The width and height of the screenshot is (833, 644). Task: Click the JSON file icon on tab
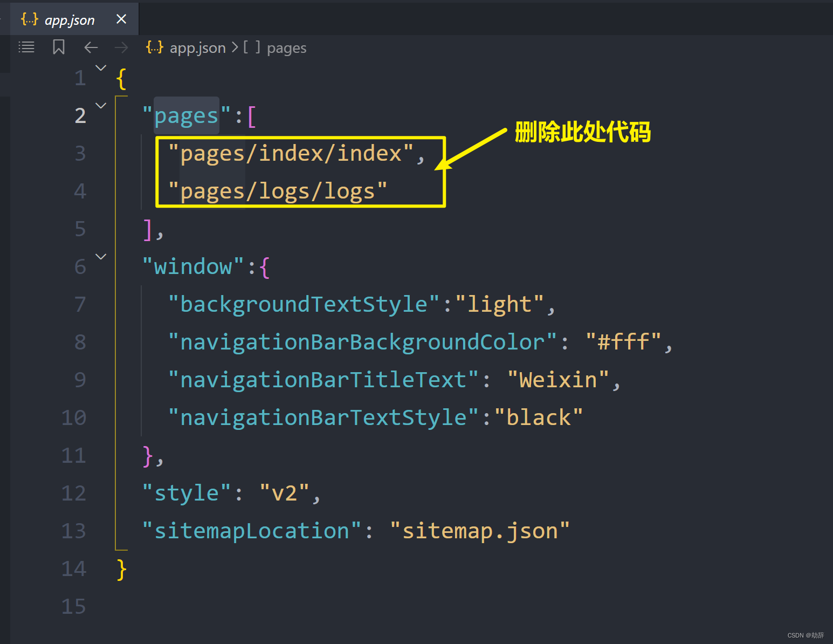30,19
